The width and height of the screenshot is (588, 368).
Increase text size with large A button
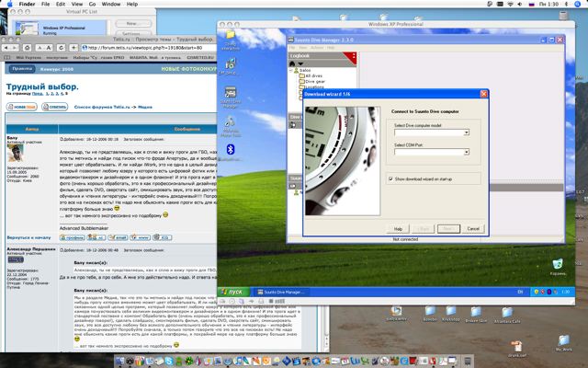coord(49,48)
